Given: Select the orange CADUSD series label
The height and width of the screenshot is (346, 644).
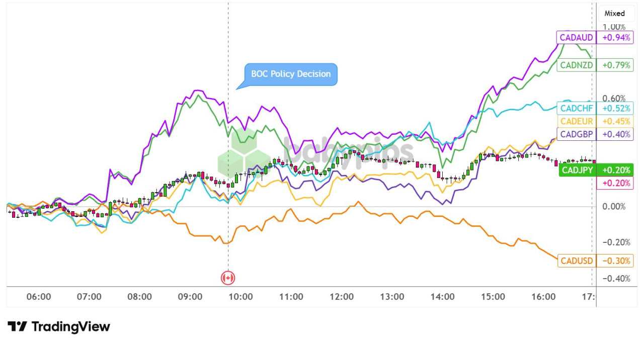Looking at the screenshot, I should point(577,261).
